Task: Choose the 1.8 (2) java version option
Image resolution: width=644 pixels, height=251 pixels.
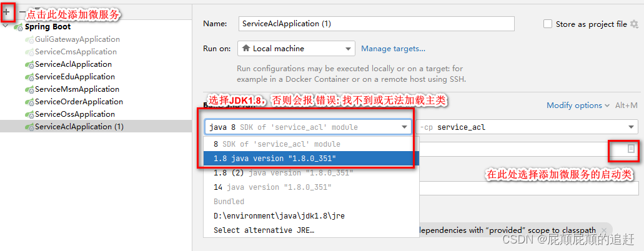Action: [x=311, y=173]
